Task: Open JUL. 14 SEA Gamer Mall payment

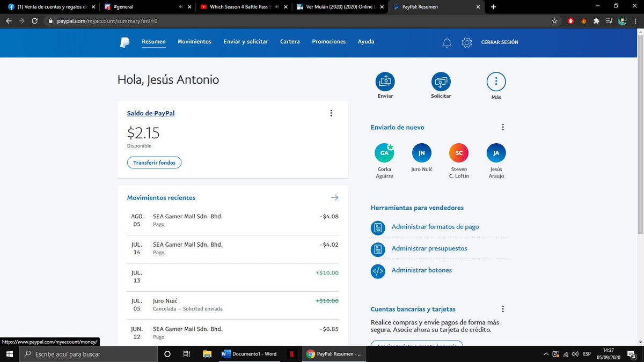Action: coord(233,248)
